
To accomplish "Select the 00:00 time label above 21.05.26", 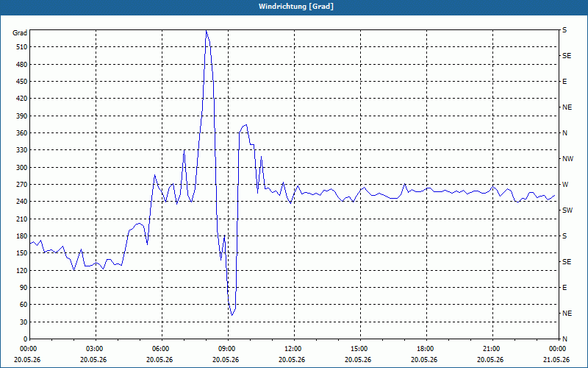I will (558, 349).
